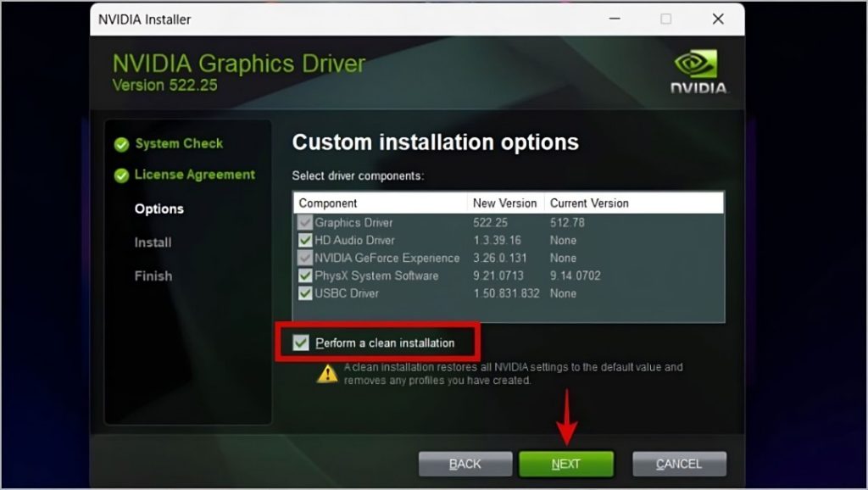Click version value 1.50.831.832
This screenshot has width=868, height=490.
pos(506,293)
